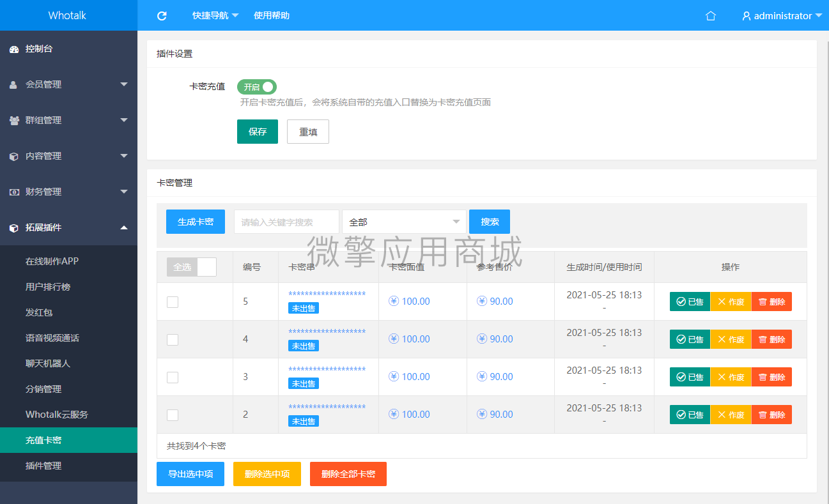Focus the 请输入关键字搜索 search field
This screenshot has height=504, width=829.
(286, 222)
